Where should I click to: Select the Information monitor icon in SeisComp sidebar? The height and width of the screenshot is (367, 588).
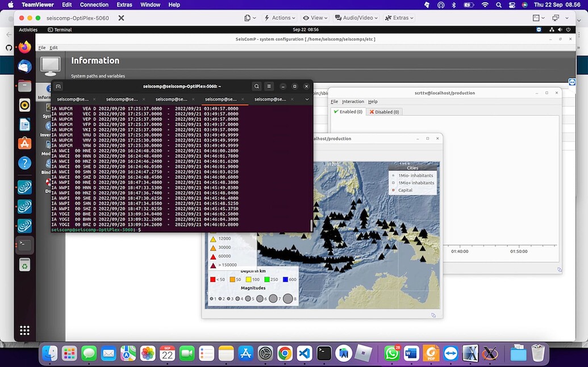50,89
